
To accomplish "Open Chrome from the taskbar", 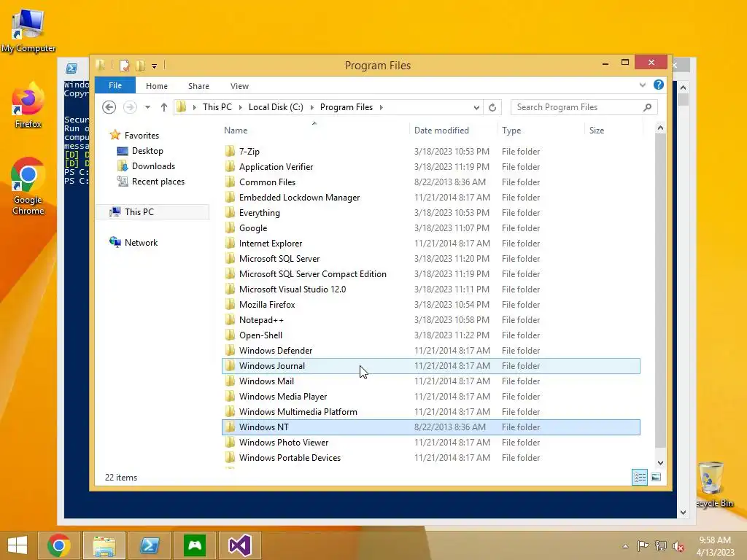I will pos(59,545).
